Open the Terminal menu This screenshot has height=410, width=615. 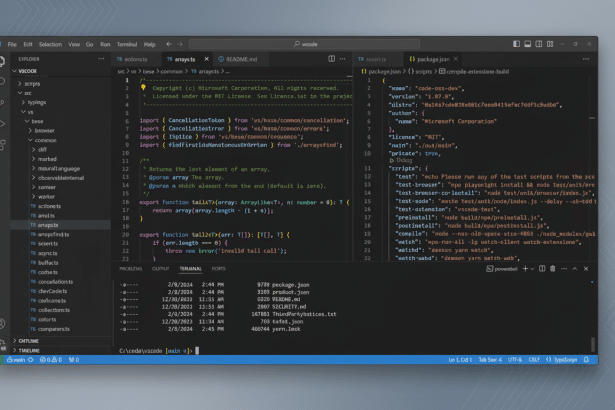click(127, 44)
